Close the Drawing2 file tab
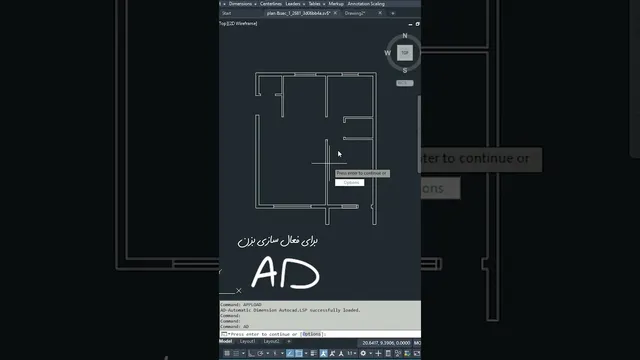Viewport: 640px width, 360px height. (x=380, y=13)
